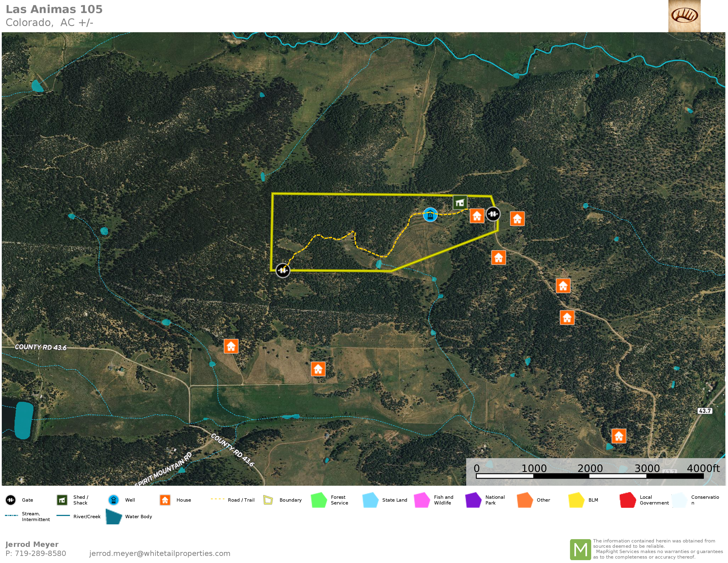Image resolution: width=728 pixels, height=563 pixels.
Task: Click the large water body at lower left
Action: coord(24,420)
